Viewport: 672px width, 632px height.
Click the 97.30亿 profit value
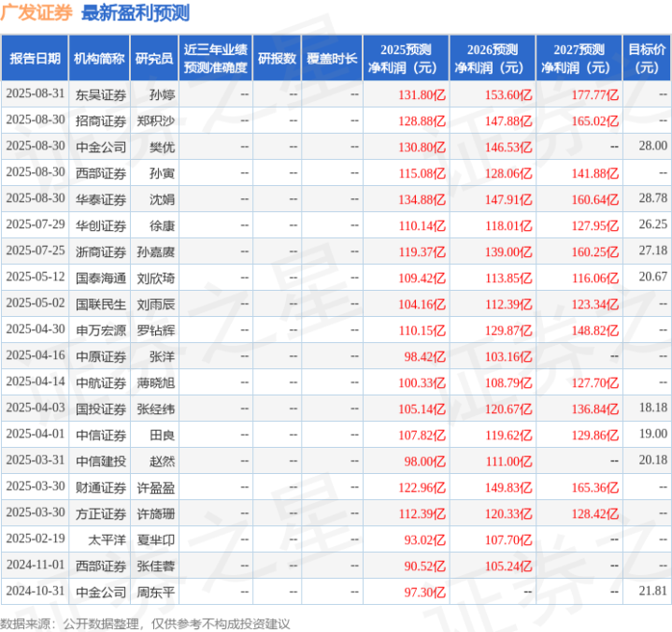(x=424, y=592)
